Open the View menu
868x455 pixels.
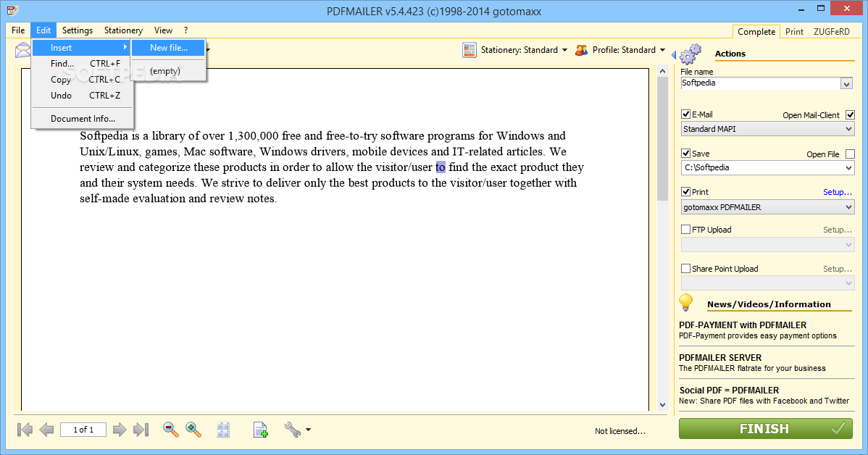click(163, 30)
